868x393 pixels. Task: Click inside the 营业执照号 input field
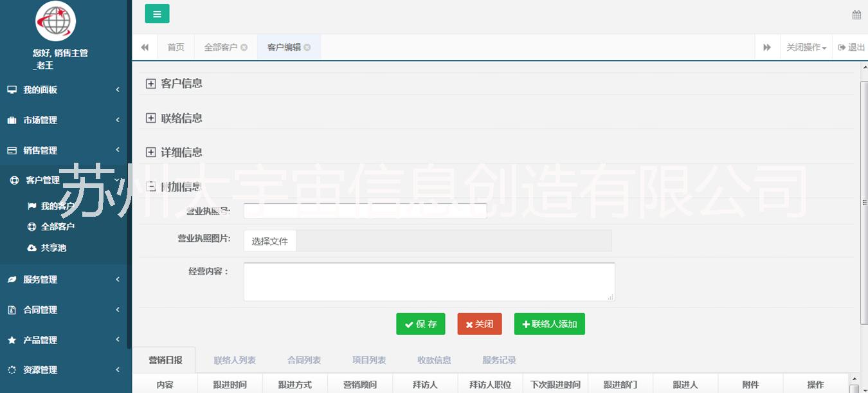[365, 210]
